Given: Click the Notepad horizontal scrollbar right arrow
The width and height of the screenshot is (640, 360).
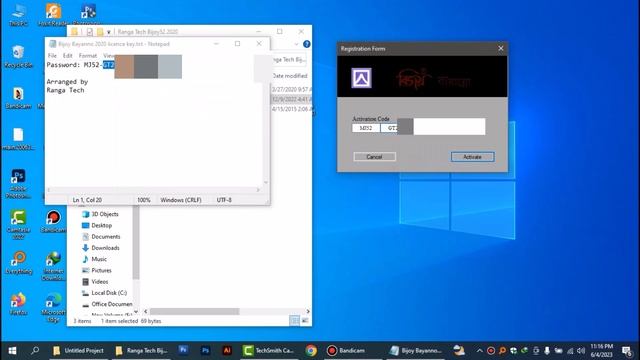Looking at the screenshot, I should 258,190.
